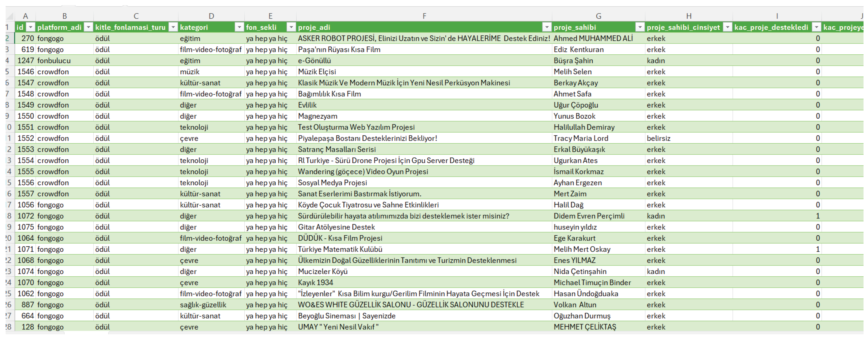Select row 1 header

tap(8, 27)
